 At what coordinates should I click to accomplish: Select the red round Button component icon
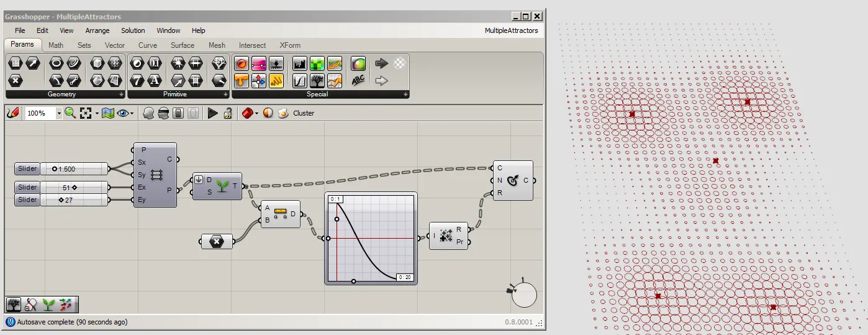click(x=242, y=63)
